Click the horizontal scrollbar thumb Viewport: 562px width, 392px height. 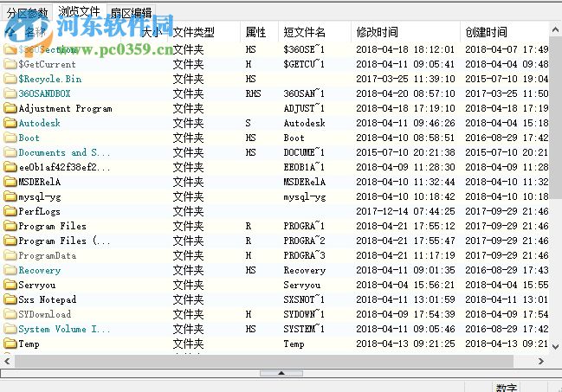coord(264,361)
